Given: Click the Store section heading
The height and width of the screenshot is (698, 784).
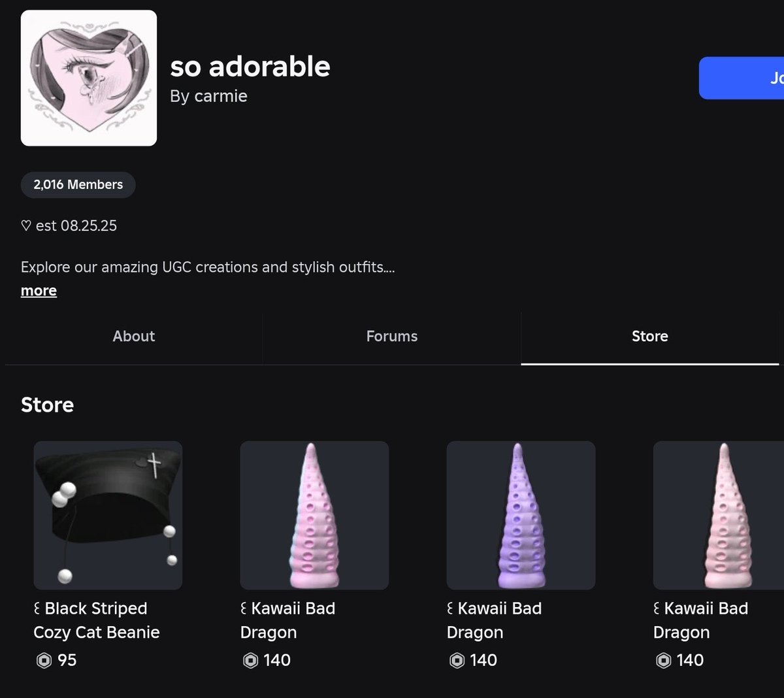Looking at the screenshot, I should [x=47, y=405].
